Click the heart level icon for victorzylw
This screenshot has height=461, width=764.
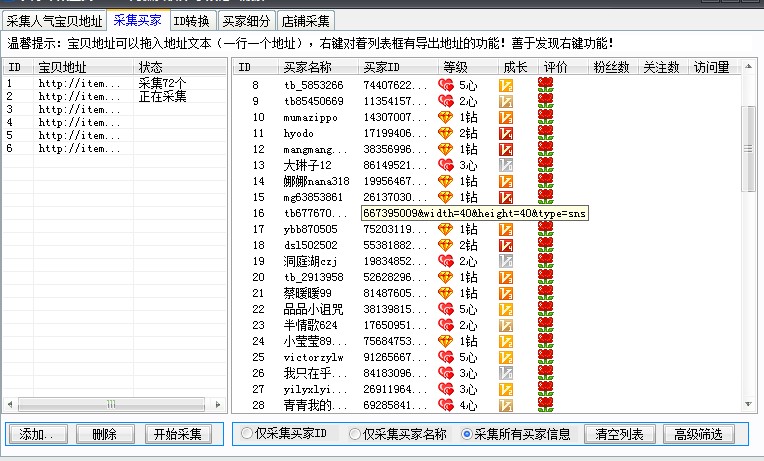coord(446,358)
